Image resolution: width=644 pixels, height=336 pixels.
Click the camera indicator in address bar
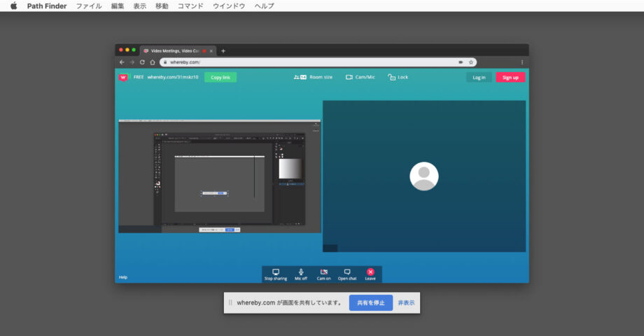click(x=461, y=62)
